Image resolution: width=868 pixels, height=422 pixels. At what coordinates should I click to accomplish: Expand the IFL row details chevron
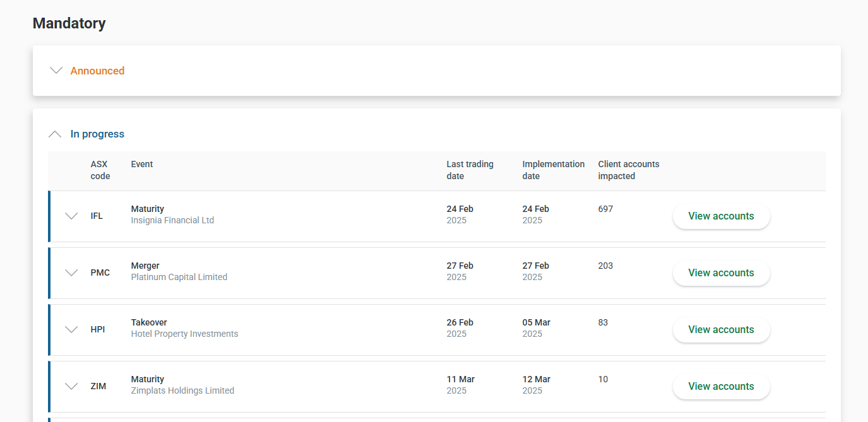71,216
